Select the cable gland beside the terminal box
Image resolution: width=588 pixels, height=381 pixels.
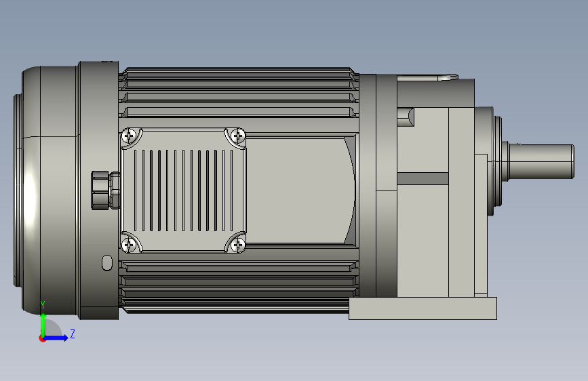tap(105, 190)
